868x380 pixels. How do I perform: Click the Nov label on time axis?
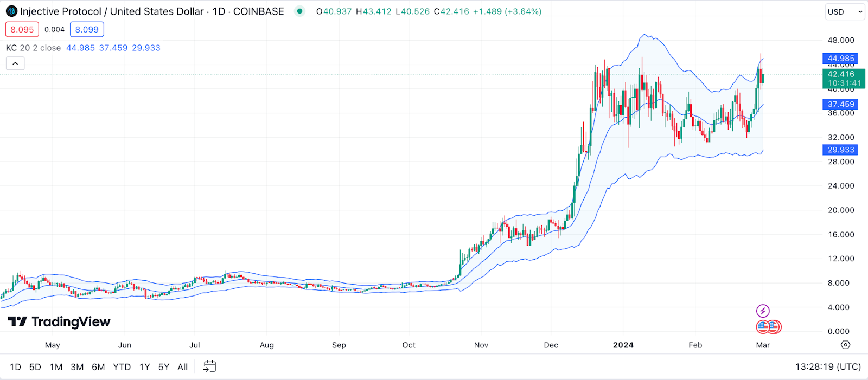tap(481, 345)
